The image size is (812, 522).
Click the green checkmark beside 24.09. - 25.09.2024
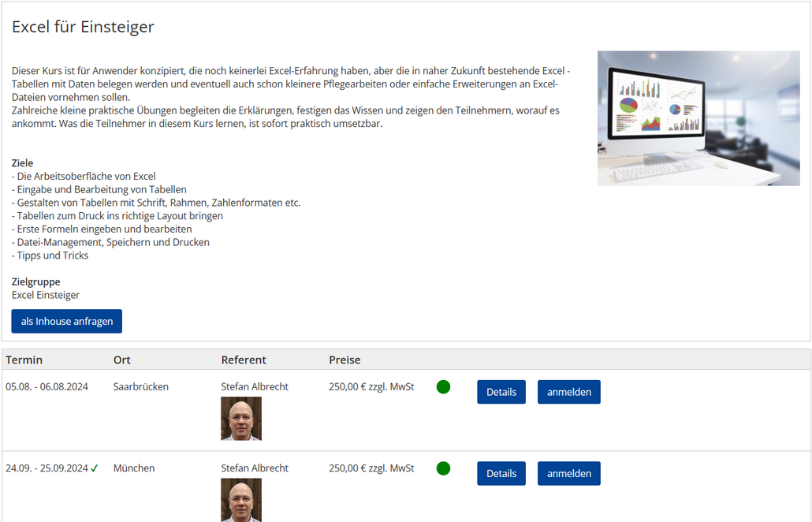[95, 468]
